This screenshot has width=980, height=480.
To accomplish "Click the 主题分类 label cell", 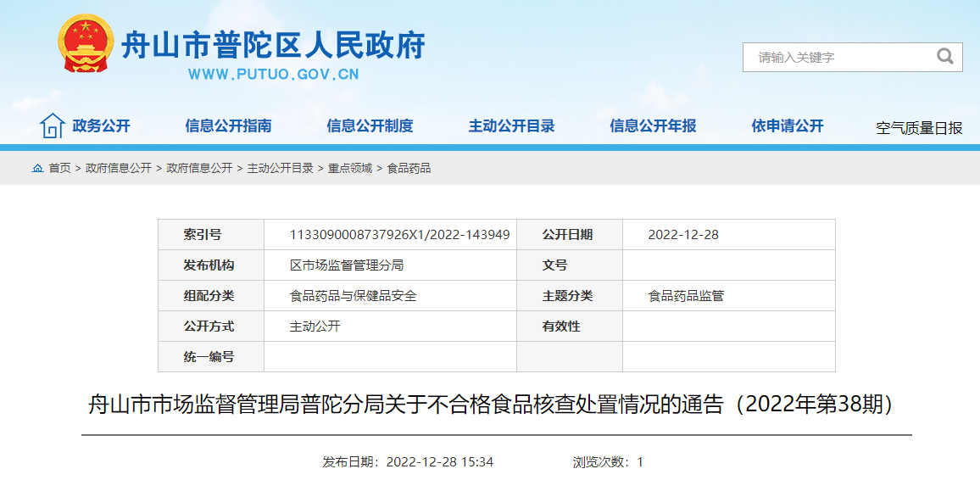I will pyautogui.click(x=570, y=296).
